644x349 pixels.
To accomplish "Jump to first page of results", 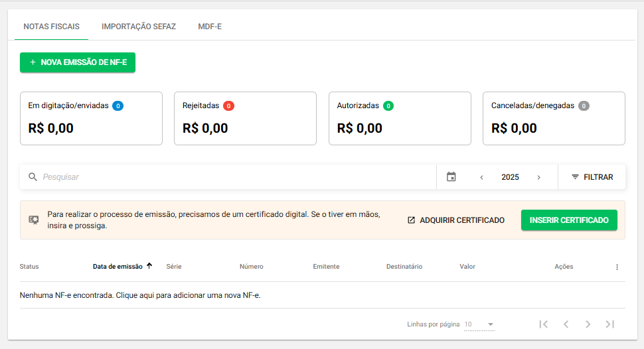I will click(x=544, y=324).
